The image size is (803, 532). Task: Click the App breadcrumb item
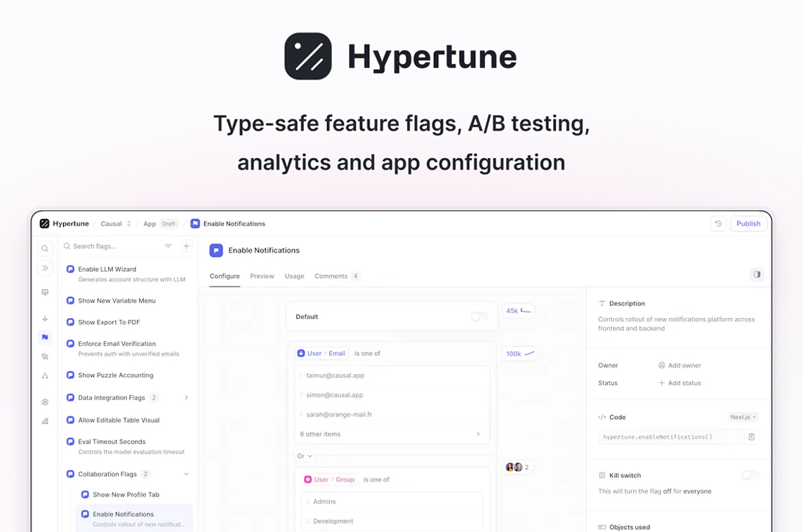[x=150, y=224]
